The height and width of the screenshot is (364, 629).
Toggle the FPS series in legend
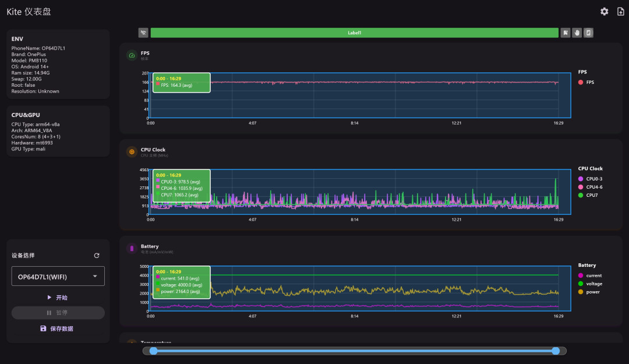coord(586,82)
